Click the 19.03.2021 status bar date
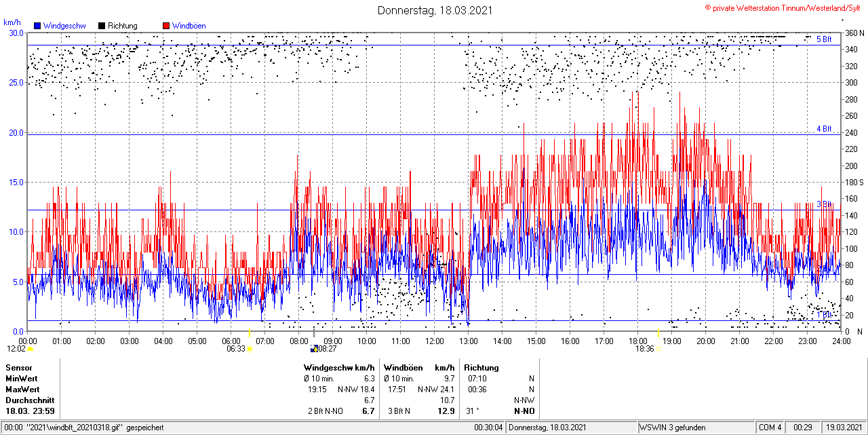Screen dimensions: 868x435 click(x=843, y=428)
